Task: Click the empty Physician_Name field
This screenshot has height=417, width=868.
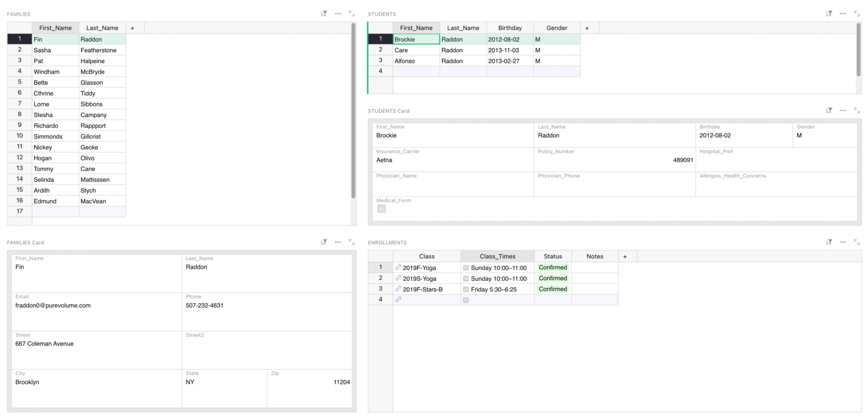Action: (453, 184)
